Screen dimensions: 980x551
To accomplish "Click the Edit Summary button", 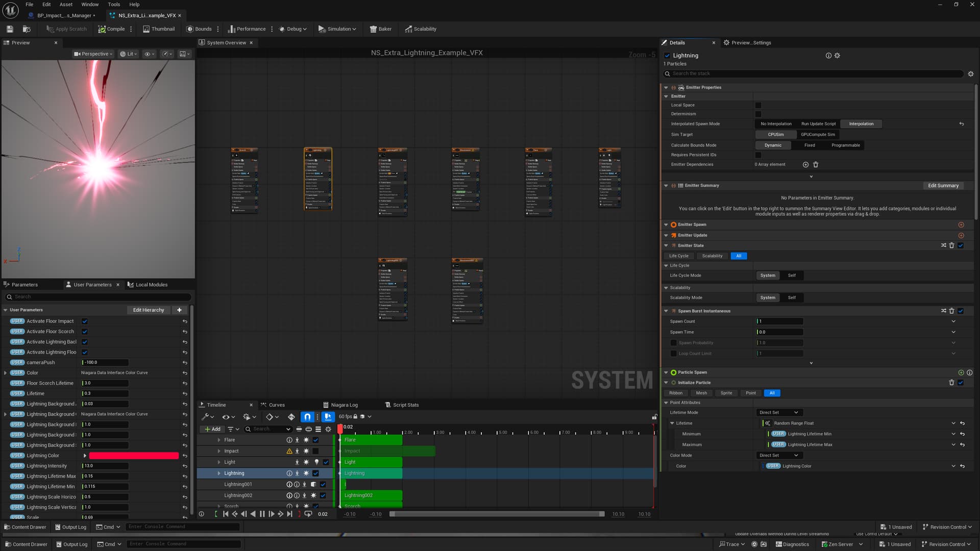I will [943, 186].
